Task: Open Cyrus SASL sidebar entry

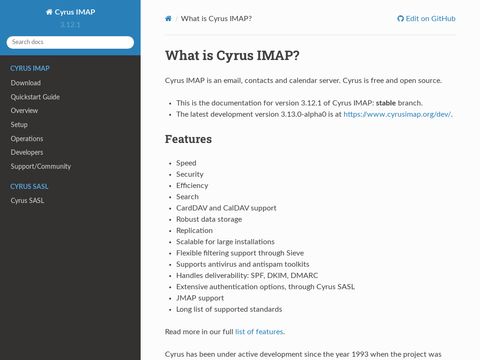Action: pyautogui.click(x=27, y=200)
